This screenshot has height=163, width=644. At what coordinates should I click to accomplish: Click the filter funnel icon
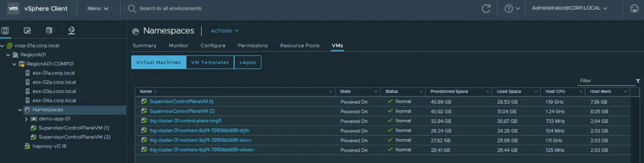(x=638, y=81)
